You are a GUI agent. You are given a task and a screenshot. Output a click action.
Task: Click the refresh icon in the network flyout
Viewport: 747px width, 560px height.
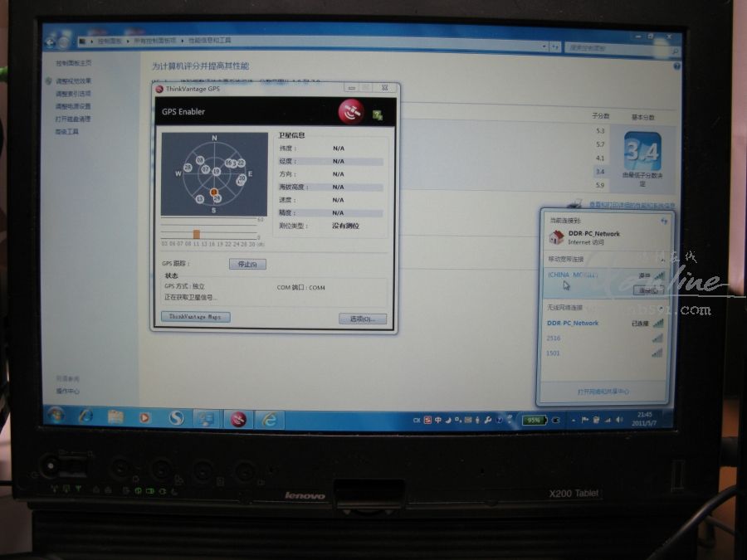664,221
